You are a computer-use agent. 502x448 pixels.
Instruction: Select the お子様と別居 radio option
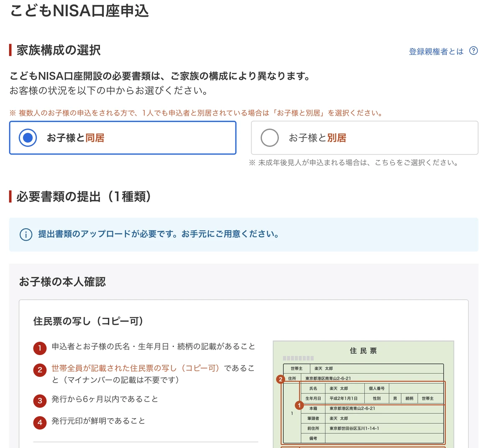(x=364, y=138)
